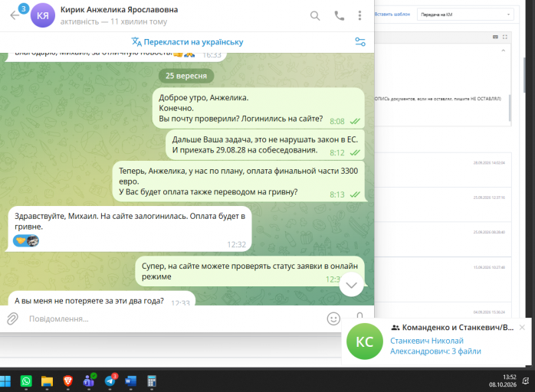Image resolution: width=535 pixels, height=392 pixels.
Task: Click the entry dated 28.09.2026 14:02:04
Action: pos(443,170)
